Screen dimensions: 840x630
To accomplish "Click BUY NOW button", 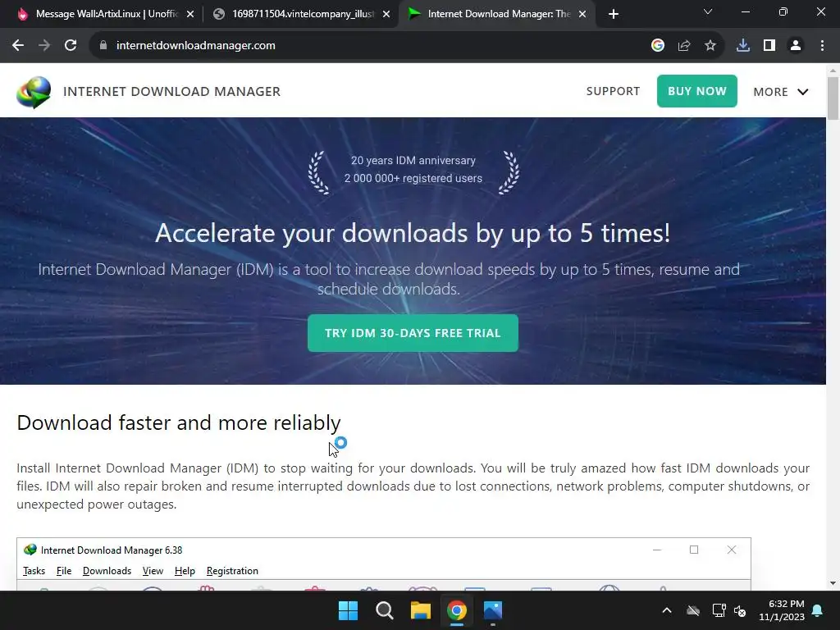I will pos(697,91).
